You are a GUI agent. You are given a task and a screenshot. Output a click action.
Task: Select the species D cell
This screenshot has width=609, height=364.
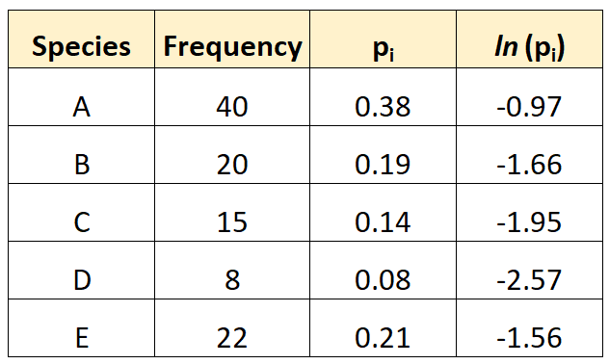[x=81, y=271]
